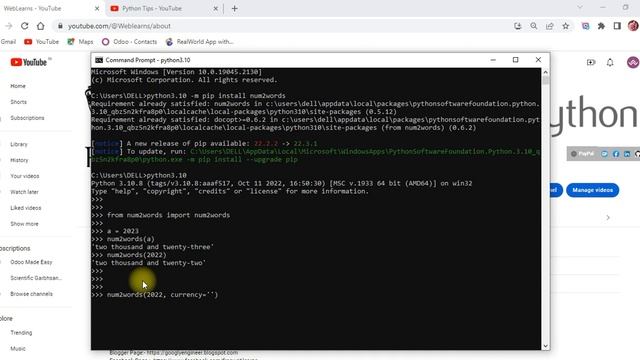Expand Show more in sidebar
Image resolution: width=640 pixels, height=360 pixels.
pos(24,224)
